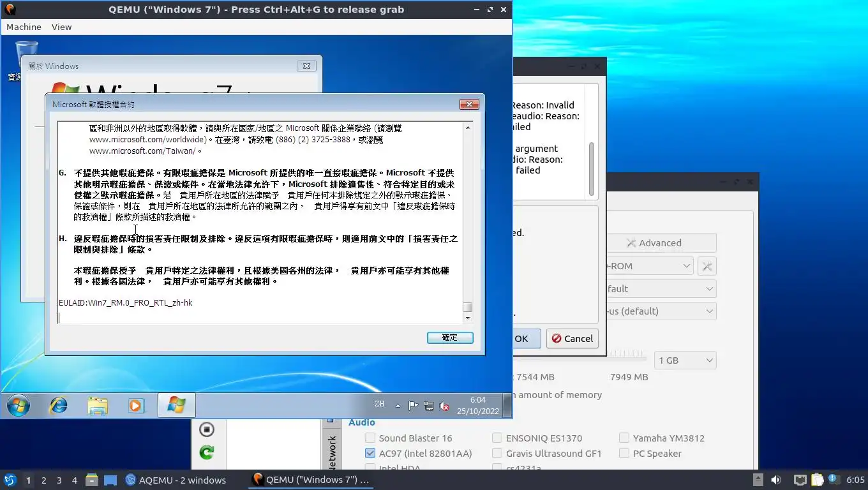Open the QEMU View menu
The width and height of the screenshot is (868, 490).
click(x=62, y=27)
